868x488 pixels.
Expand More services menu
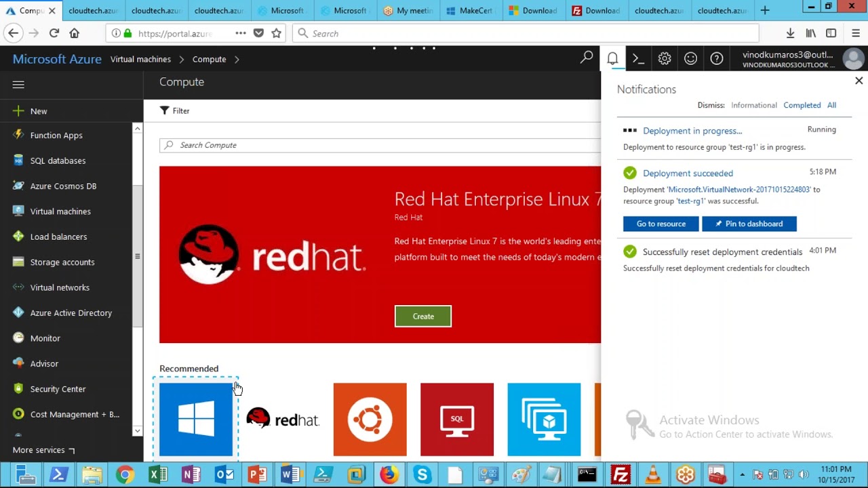pos(43,450)
